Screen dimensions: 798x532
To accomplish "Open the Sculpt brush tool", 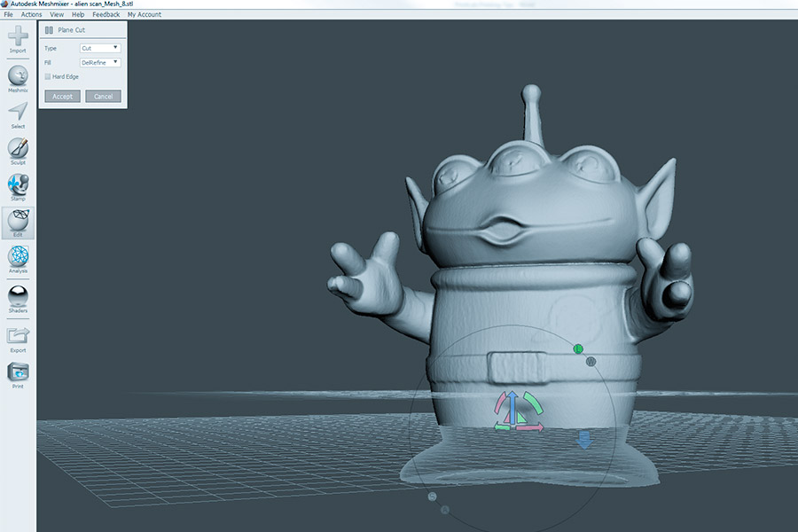I will point(18,149).
